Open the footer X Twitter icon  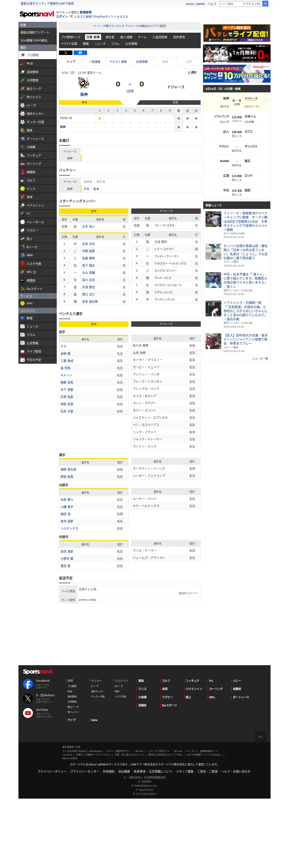point(28,698)
